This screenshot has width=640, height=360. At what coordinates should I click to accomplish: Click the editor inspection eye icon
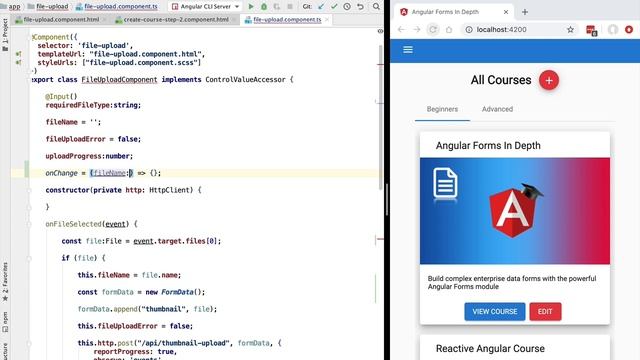(x=380, y=31)
